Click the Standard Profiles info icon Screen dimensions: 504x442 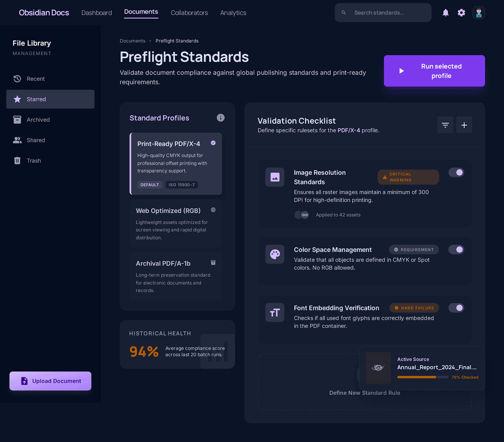(220, 118)
